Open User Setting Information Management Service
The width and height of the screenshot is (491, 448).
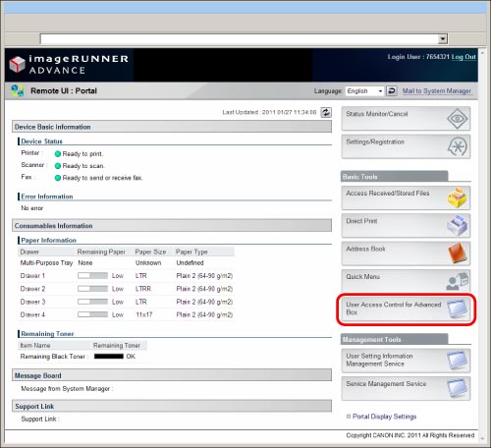pyautogui.click(x=406, y=361)
